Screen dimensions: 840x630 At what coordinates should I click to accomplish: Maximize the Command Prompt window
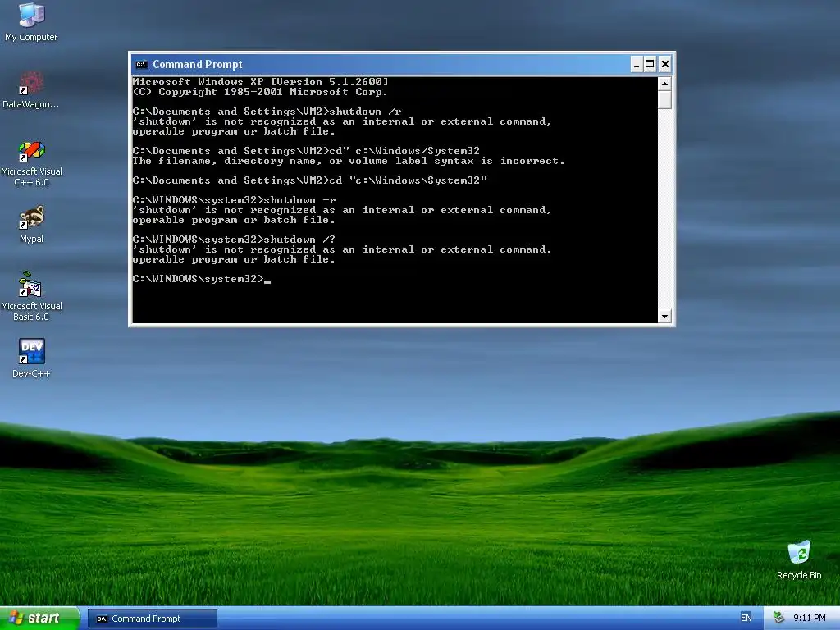point(650,64)
